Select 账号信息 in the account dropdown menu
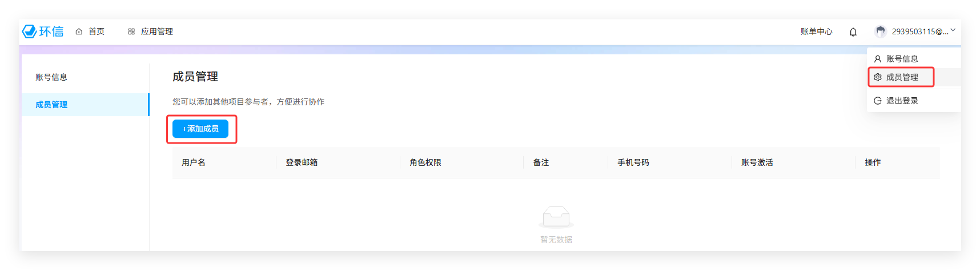 click(x=902, y=59)
